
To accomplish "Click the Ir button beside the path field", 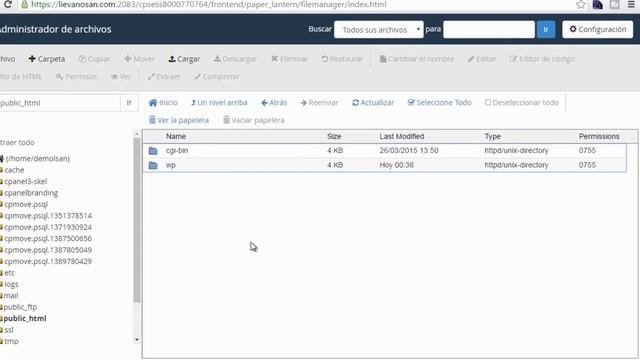I will 129,103.
